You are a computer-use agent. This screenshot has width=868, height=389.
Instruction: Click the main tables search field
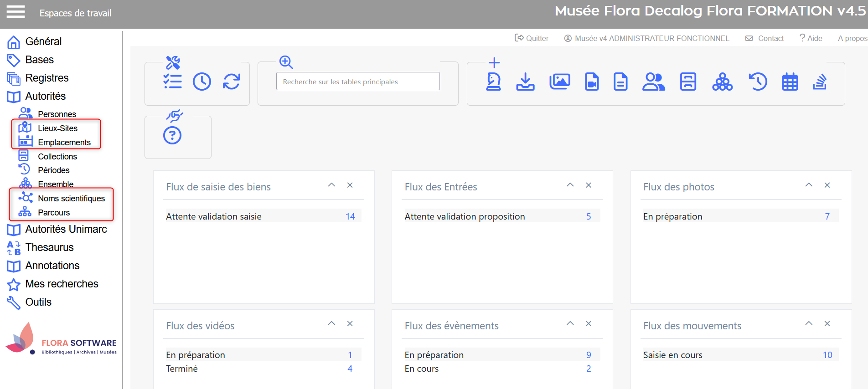357,82
